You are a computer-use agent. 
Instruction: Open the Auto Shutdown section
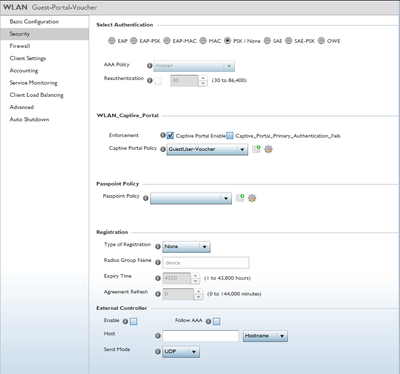click(44, 119)
